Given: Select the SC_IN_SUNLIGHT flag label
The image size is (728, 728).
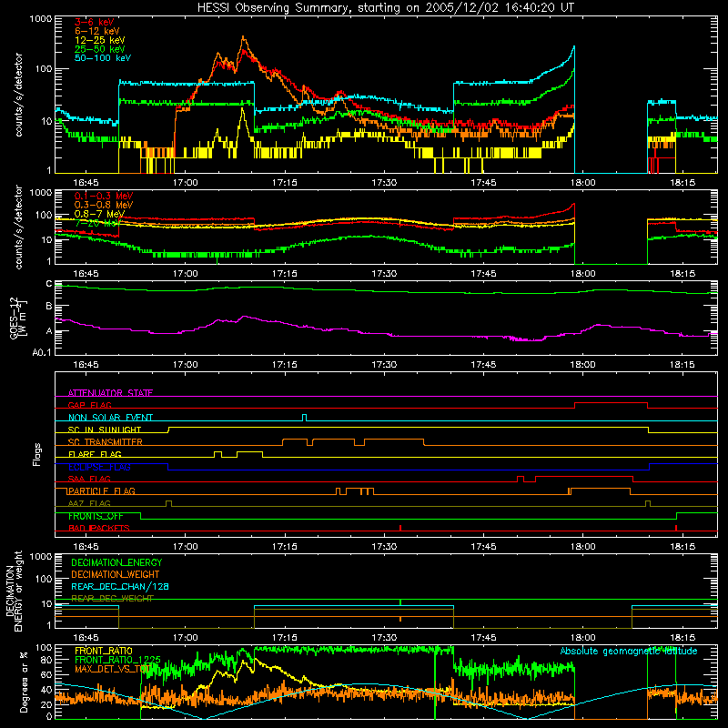Looking at the screenshot, I should pyautogui.click(x=105, y=430).
